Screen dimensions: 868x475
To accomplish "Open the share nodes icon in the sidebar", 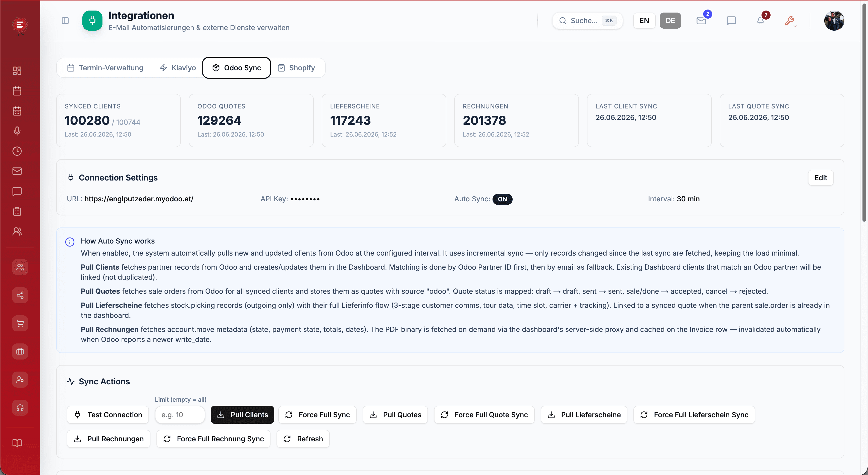I will pos(20,295).
